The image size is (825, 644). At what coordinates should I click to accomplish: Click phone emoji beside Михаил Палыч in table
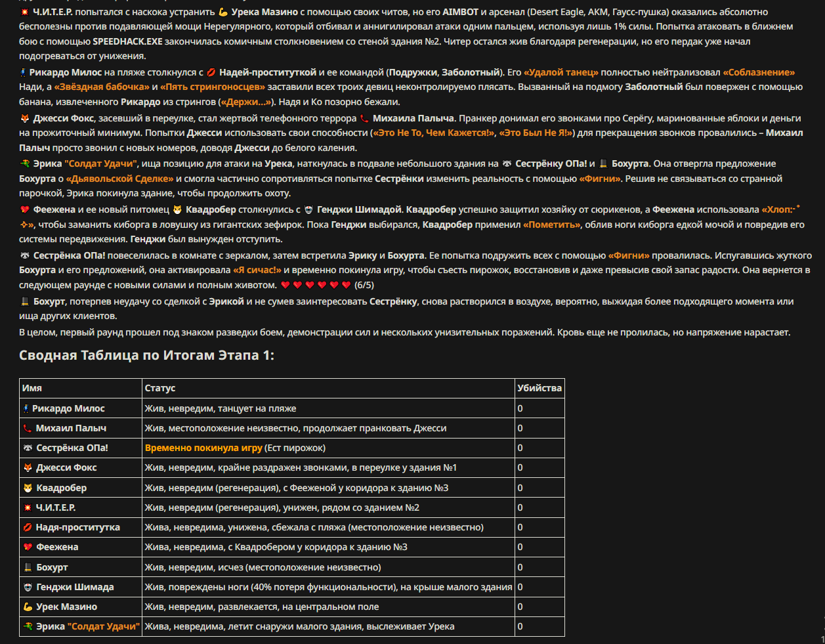[27, 428]
